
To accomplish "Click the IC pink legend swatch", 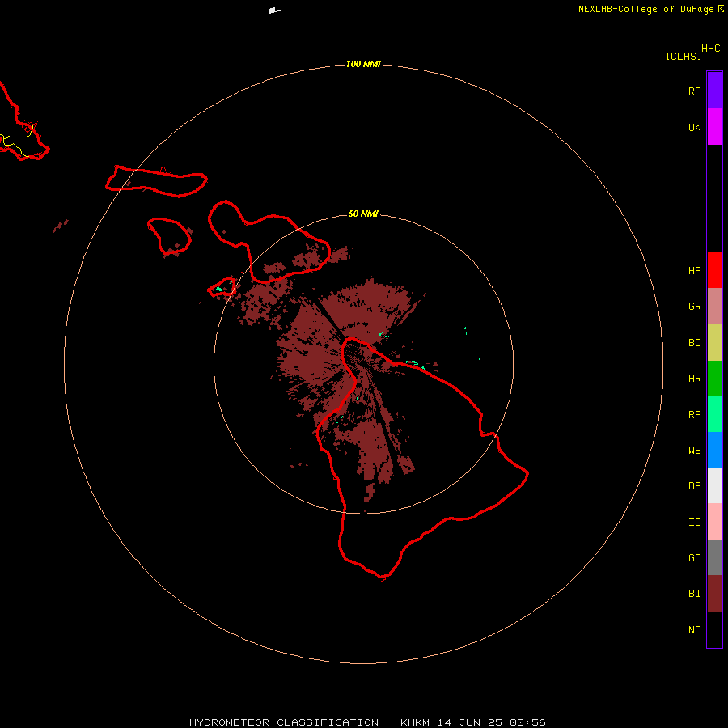I will click(714, 522).
